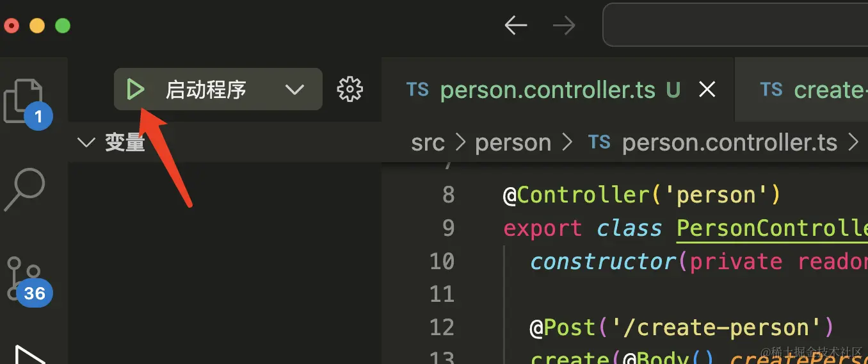Open the Explorer files view
The height and width of the screenshot is (364, 868).
click(x=24, y=101)
